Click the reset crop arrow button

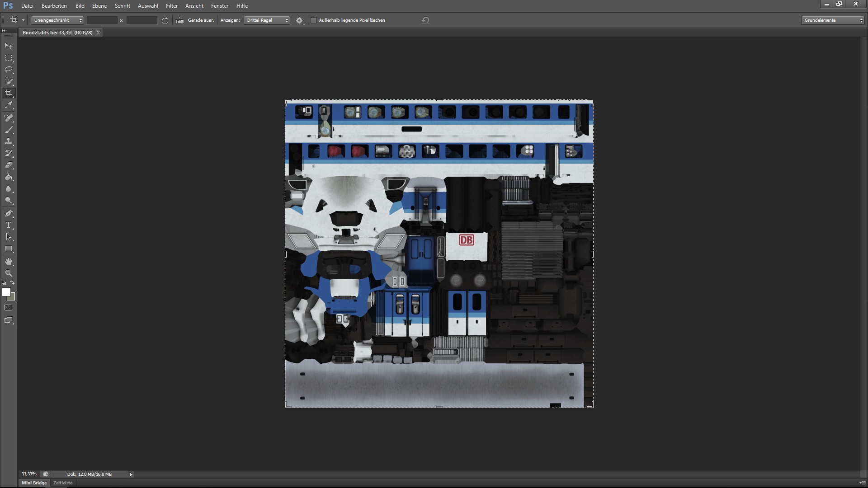[x=425, y=20]
